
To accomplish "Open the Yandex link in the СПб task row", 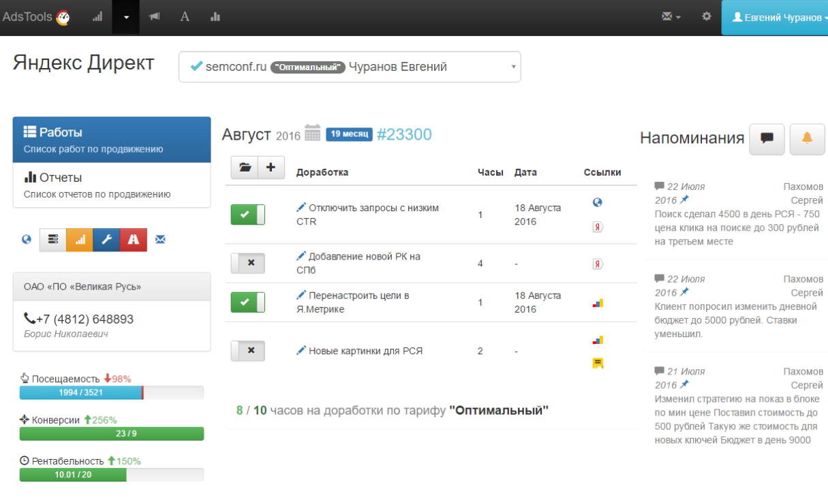I will (598, 264).
